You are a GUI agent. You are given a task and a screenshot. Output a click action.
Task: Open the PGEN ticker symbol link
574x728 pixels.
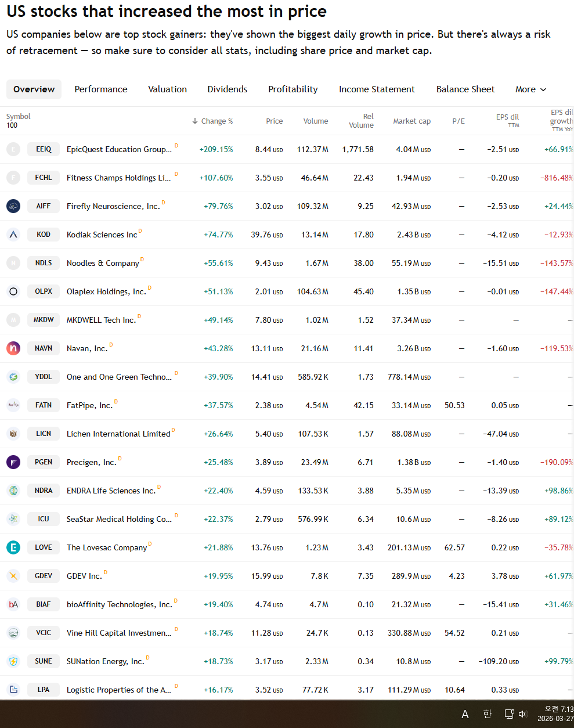click(x=44, y=462)
